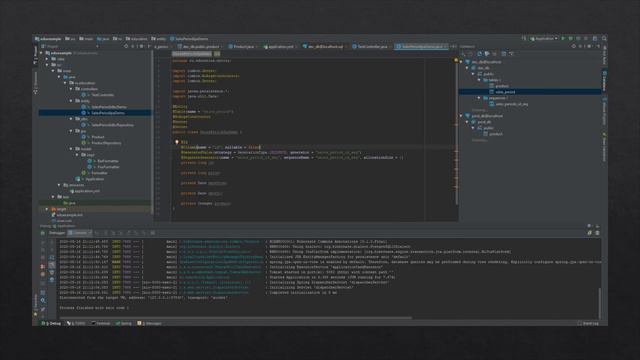The height and width of the screenshot is (360, 640).
Task: Collapse the controller package node
Action: pyautogui.click(x=71, y=89)
